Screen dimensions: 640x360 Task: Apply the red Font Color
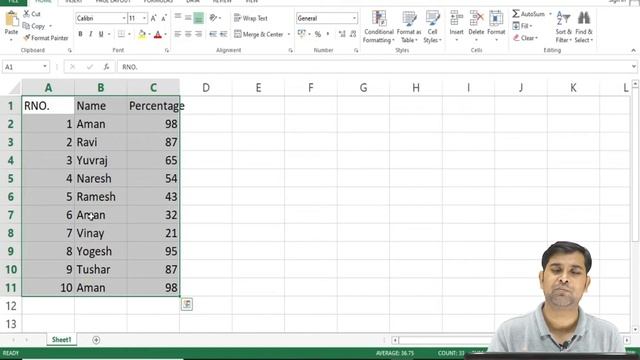click(x=158, y=35)
